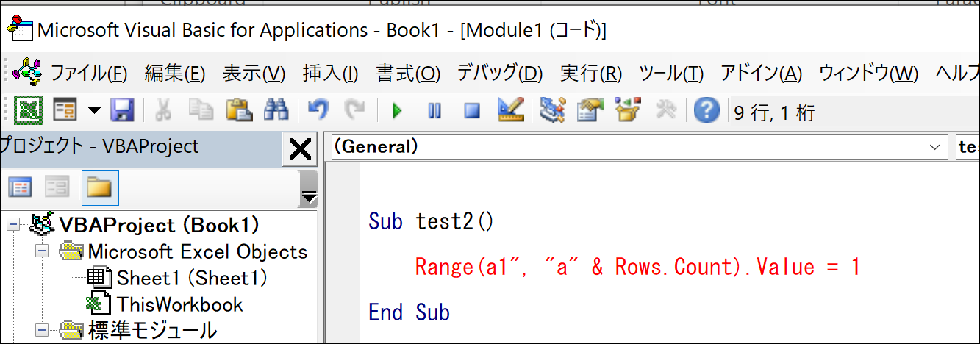Select the 標準モジュール folder
The height and width of the screenshot is (344, 980).
click(x=152, y=331)
